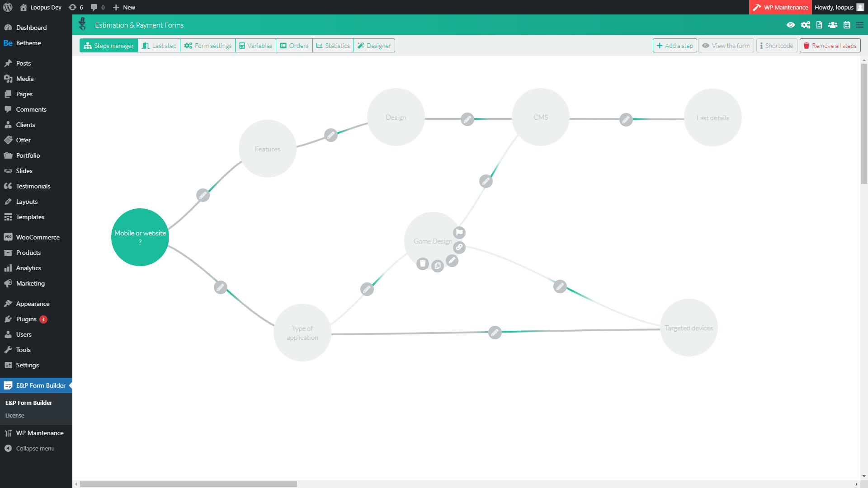
Task: Select the Mobile or website step node
Action: coord(140,237)
